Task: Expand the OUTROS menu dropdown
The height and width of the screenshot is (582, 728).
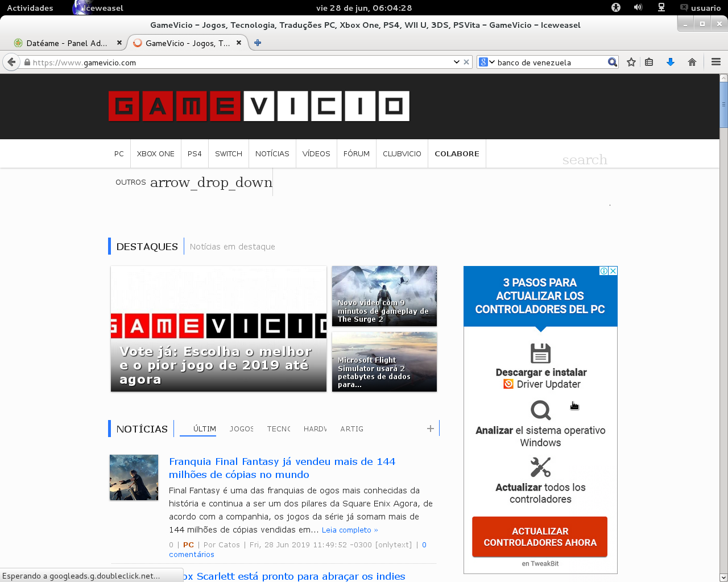Action: coord(194,182)
